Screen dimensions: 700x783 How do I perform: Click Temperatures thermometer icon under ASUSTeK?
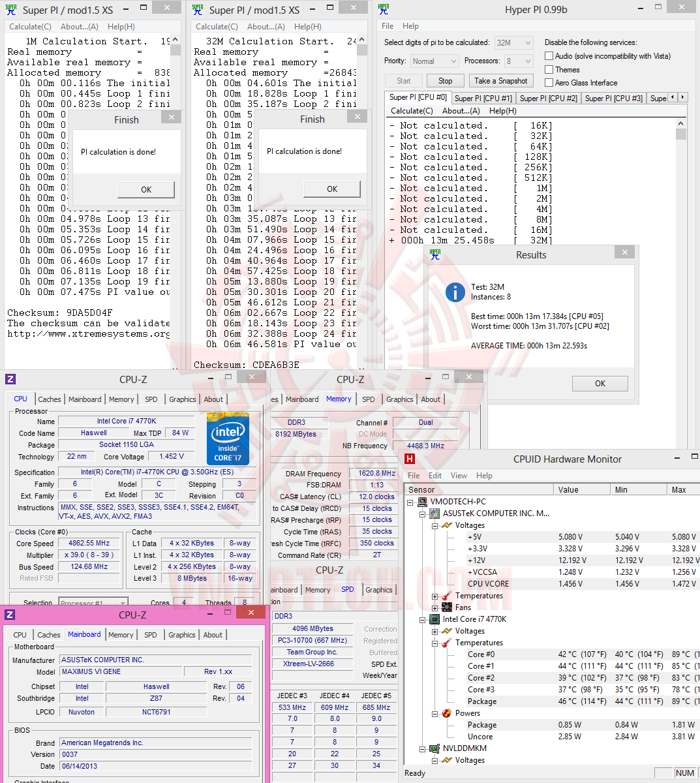[x=447, y=596]
